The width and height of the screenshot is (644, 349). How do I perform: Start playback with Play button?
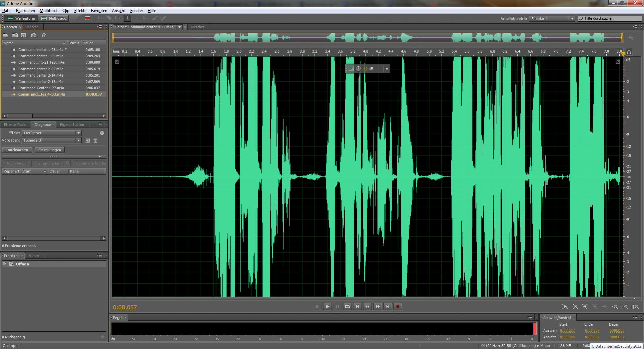pos(327,307)
